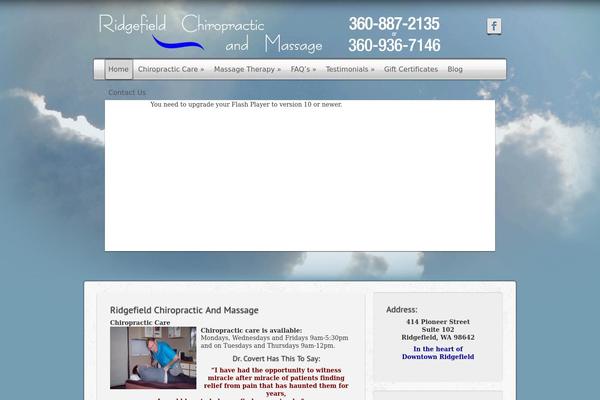Click the Flash Player upgrade notice
Viewport: 600px width, 400px height.
click(246, 104)
